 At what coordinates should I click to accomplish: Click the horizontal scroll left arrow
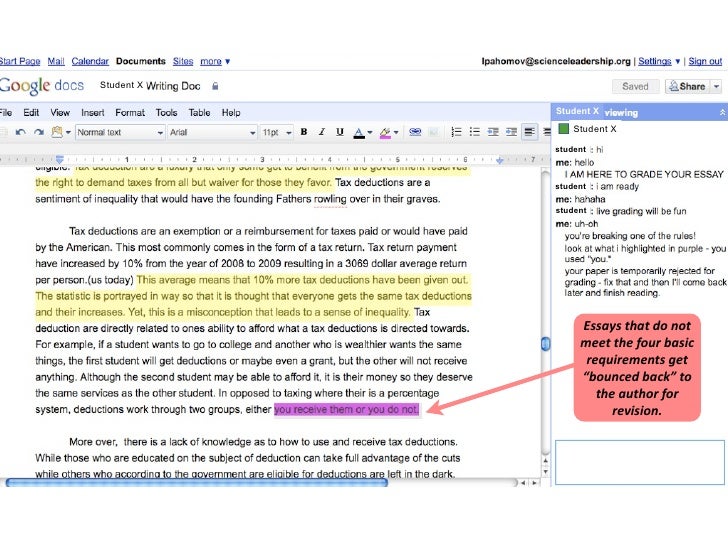523,483
